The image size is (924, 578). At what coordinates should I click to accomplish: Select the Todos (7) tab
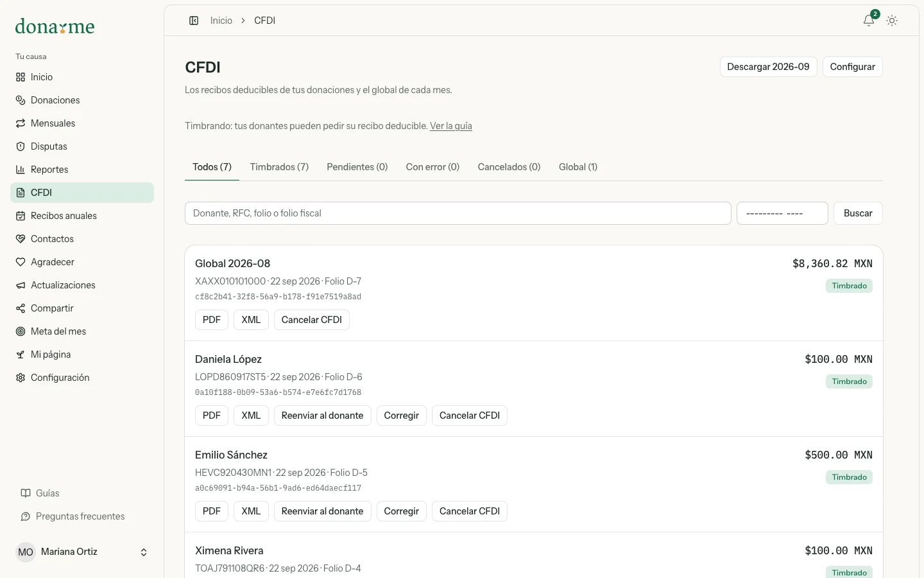[212, 167]
